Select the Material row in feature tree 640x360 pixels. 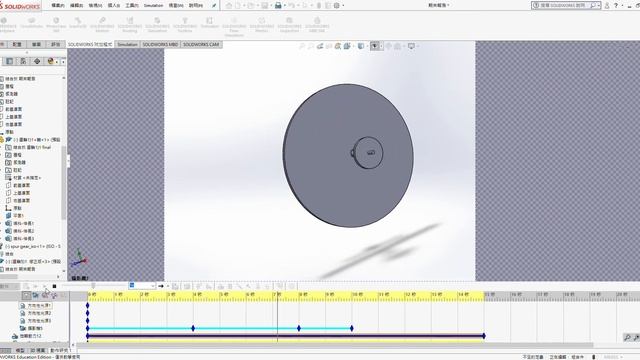click(23, 178)
